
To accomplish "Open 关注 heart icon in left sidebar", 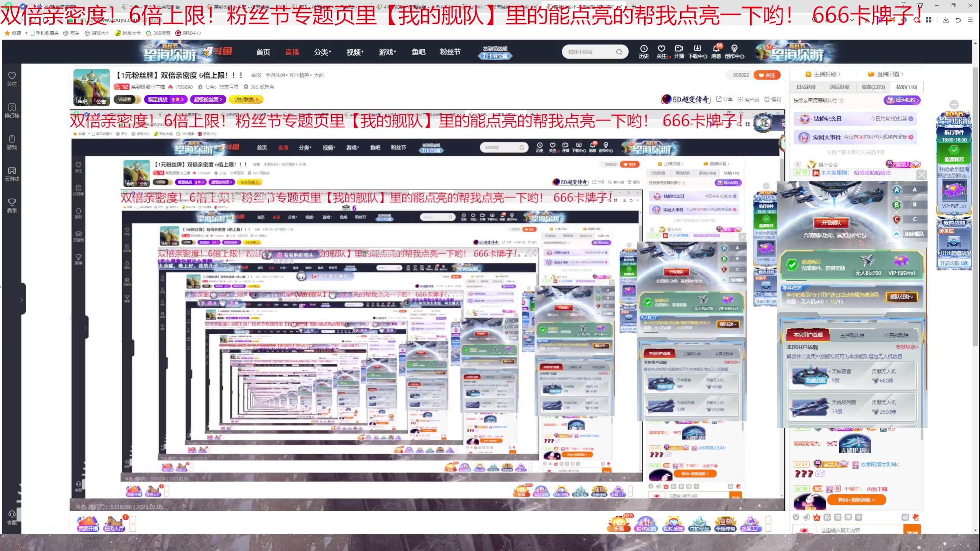I will click(x=12, y=79).
